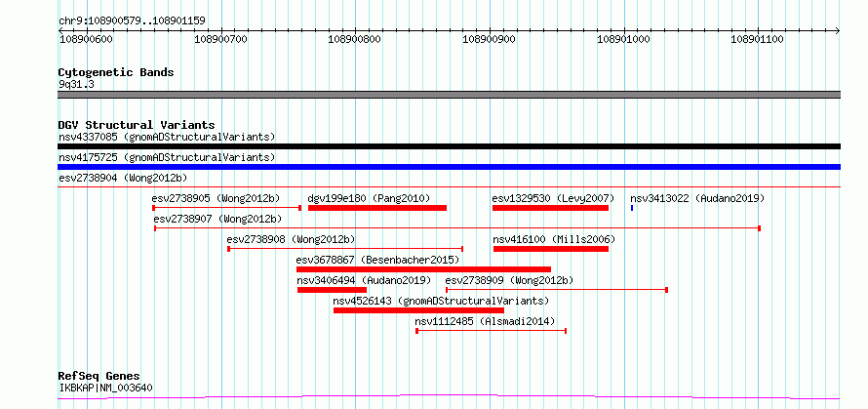
Task: Click the 108900800 ruler position
Action: (354, 39)
